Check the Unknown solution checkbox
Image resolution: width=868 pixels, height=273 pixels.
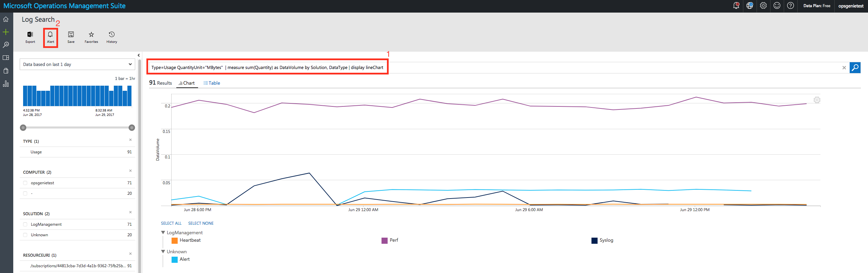click(25, 235)
